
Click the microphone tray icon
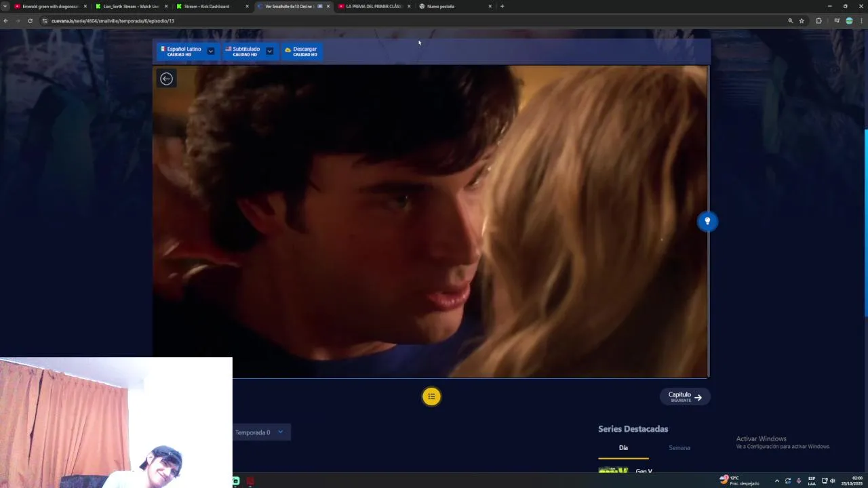(x=799, y=481)
